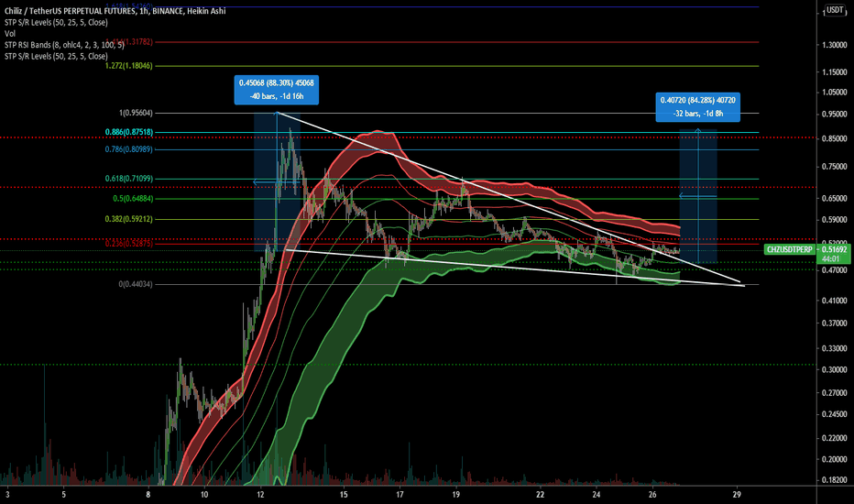
Task: Select the 0.45068 (88.30%) measurement box
Action: coord(277,90)
